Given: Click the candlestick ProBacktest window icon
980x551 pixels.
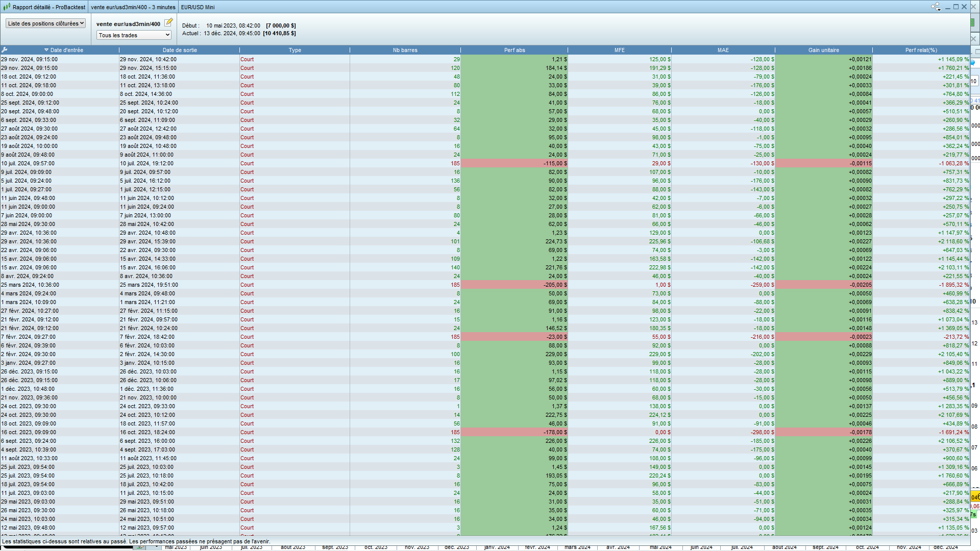Looking at the screenshot, I should (x=7, y=7).
